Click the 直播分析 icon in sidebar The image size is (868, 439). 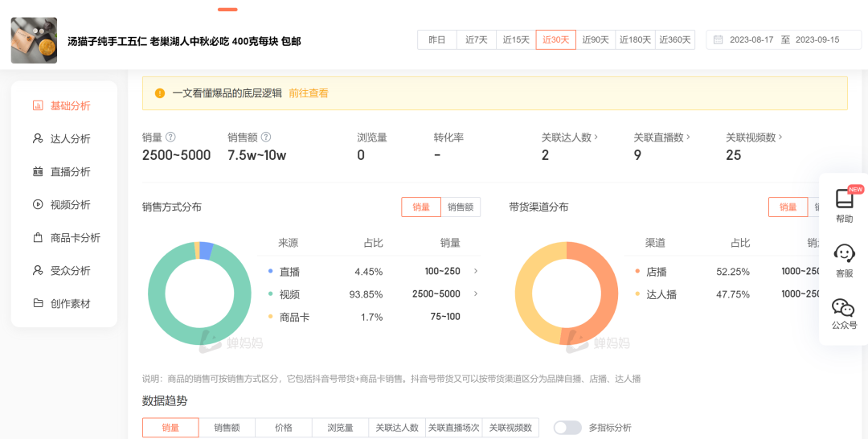click(x=38, y=172)
